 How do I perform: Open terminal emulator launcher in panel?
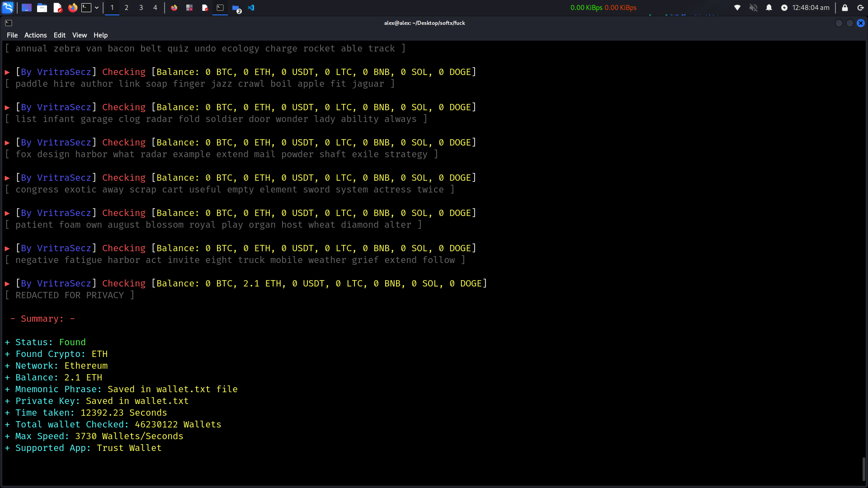86,8
